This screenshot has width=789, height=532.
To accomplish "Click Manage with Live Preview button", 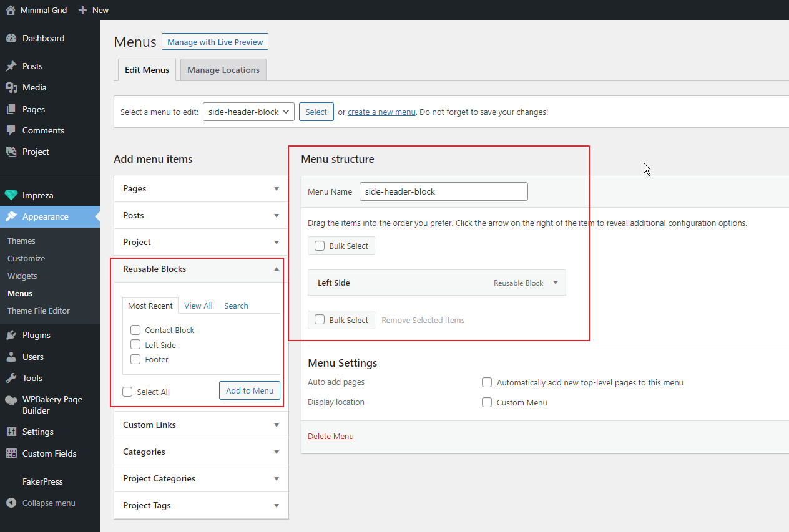I will (215, 42).
